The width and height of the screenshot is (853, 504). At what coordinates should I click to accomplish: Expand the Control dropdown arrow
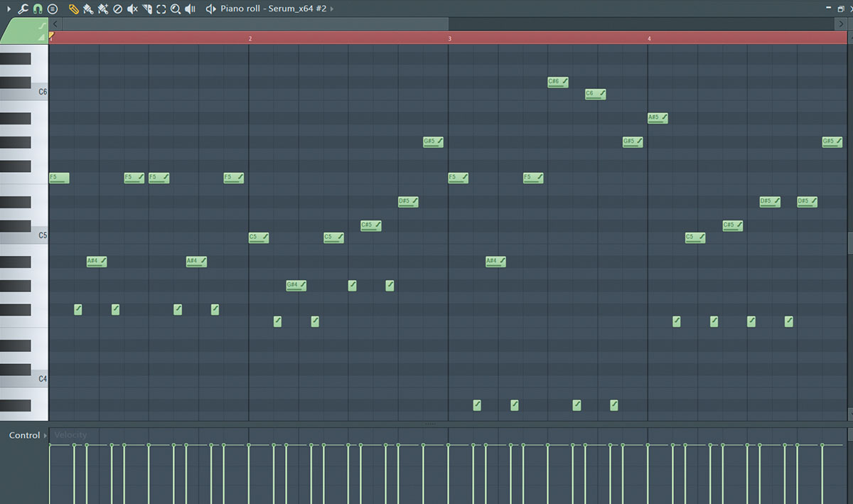point(46,435)
